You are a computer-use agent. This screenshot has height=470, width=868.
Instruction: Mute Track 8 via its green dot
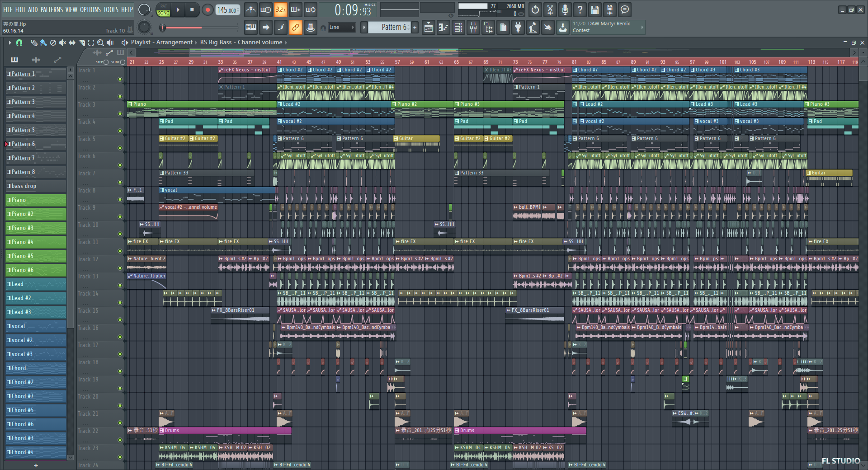[x=120, y=199]
